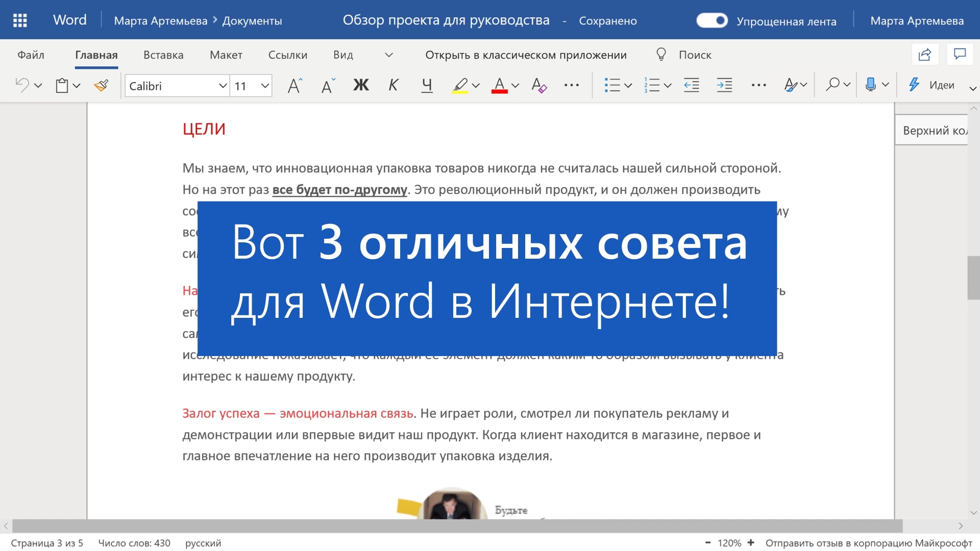Click the vertical scrollbar thumb
Image resolution: width=980 pixels, height=551 pixels.
click(x=973, y=278)
